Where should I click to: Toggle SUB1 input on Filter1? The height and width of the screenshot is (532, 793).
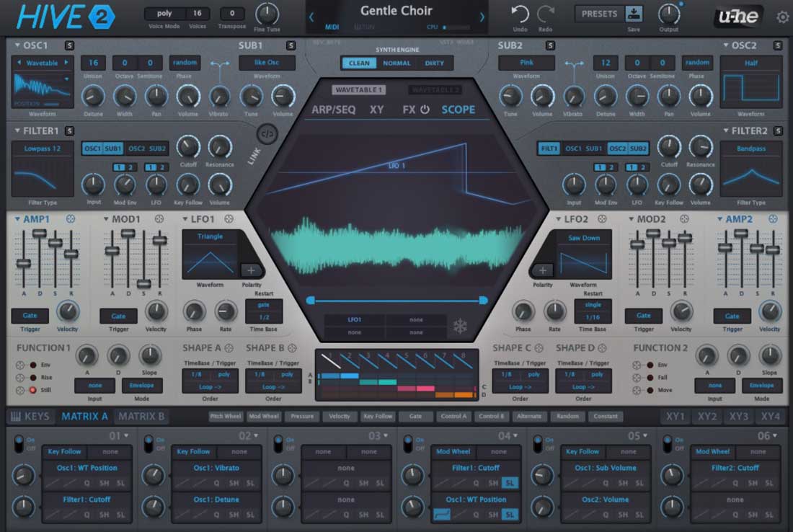click(x=113, y=148)
